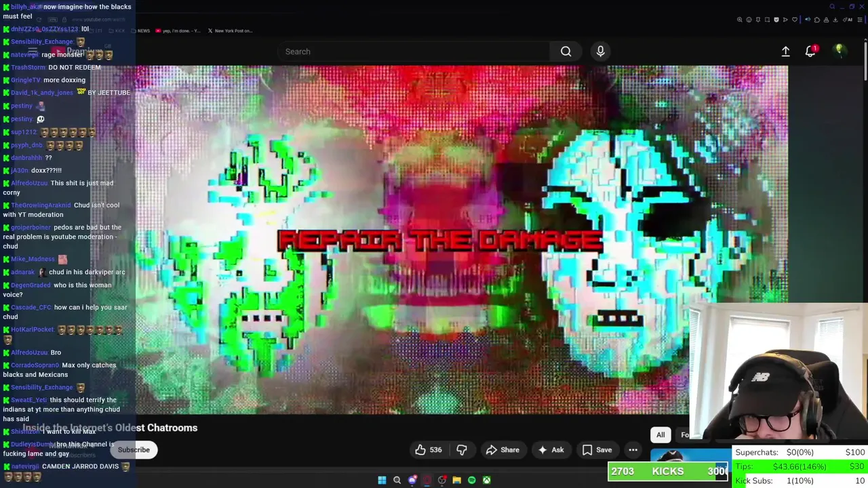Click the green Tips $43.66 progress bar
The image size is (868, 488).
click(800, 466)
